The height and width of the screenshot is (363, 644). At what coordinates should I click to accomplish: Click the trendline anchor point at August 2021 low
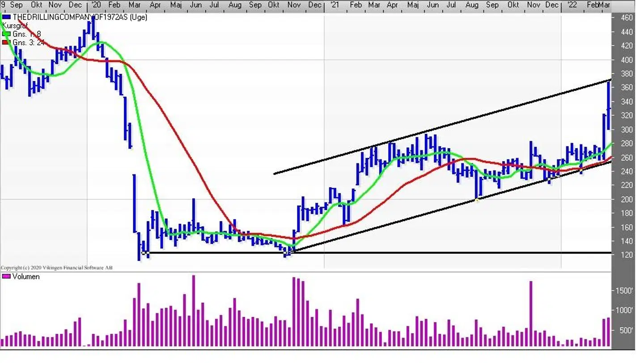pos(477,200)
